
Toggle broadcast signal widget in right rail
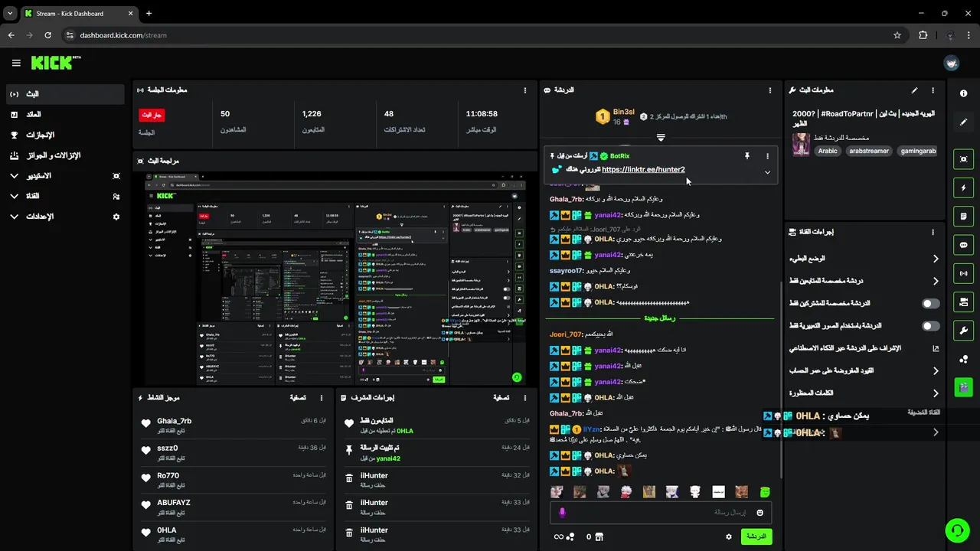coord(963,273)
